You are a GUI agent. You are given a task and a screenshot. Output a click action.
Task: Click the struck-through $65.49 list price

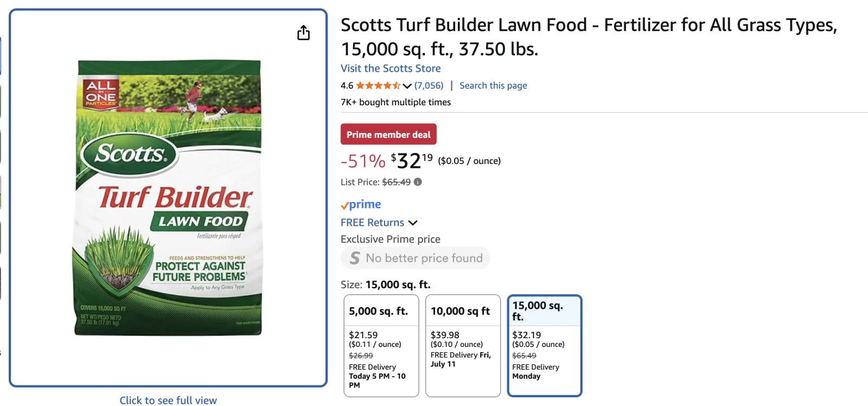tap(396, 182)
